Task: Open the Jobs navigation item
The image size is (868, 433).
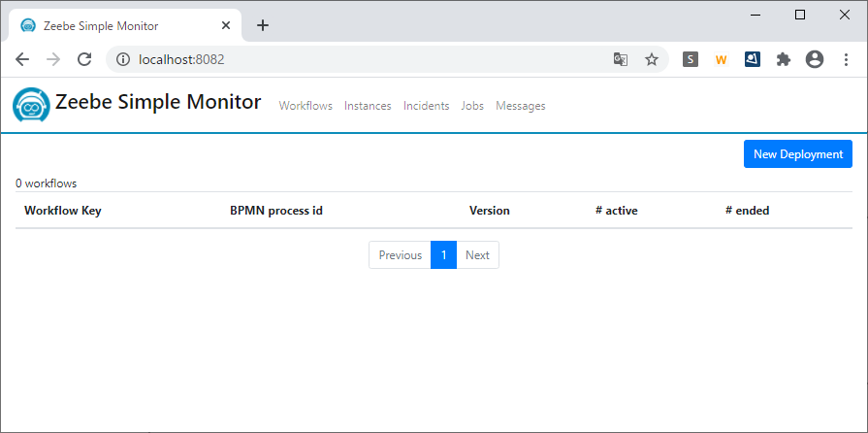Action: pyautogui.click(x=472, y=106)
